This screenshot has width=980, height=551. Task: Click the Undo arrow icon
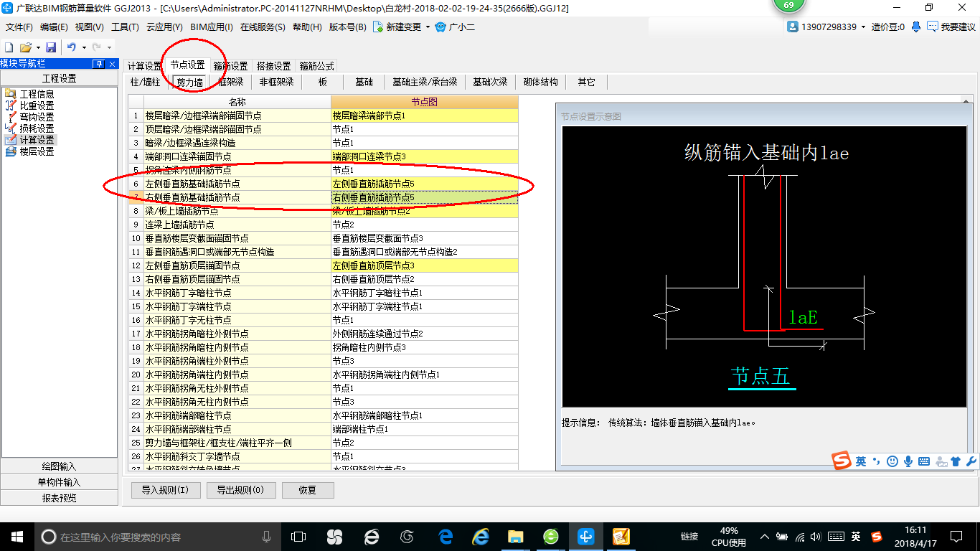pyautogui.click(x=72, y=47)
